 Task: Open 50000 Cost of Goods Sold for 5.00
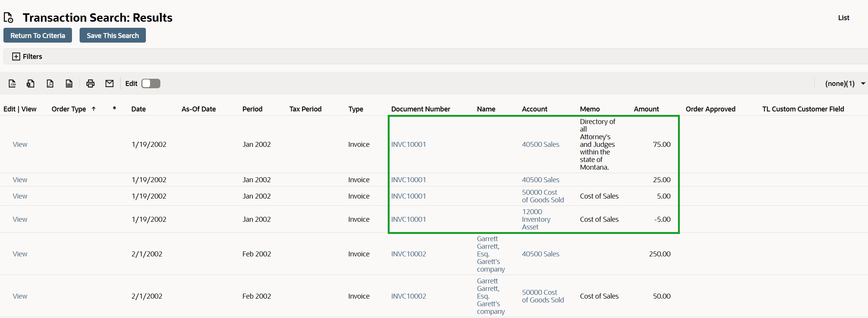[543, 196]
